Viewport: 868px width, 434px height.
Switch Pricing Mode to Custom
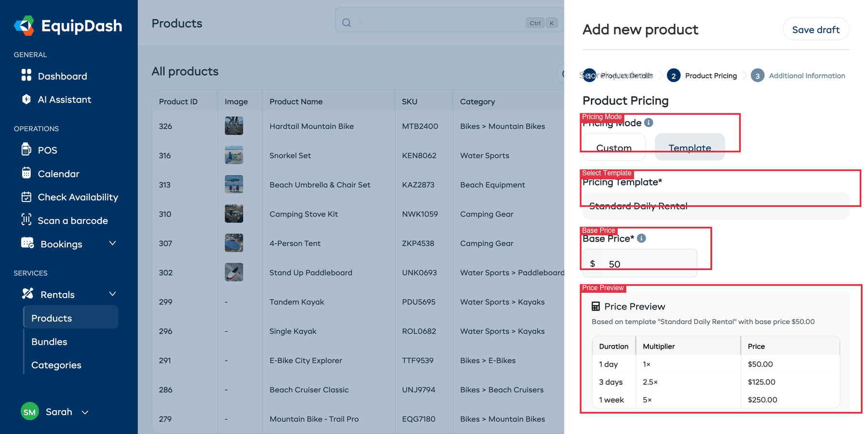tap(613, 147)
